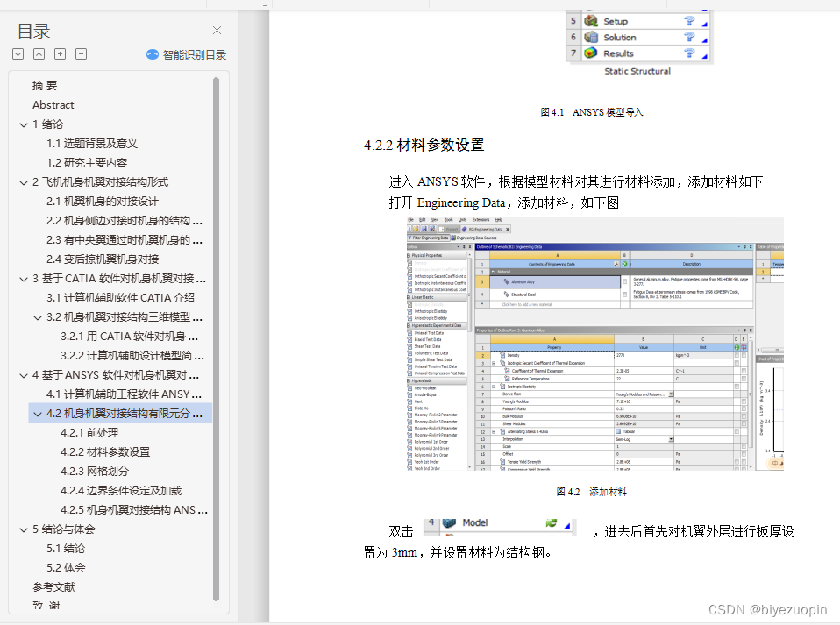Close the 目录 panel with its X button
Image resolution: width=840 pixels, height=625 pixels.
(x=217, y=30)
